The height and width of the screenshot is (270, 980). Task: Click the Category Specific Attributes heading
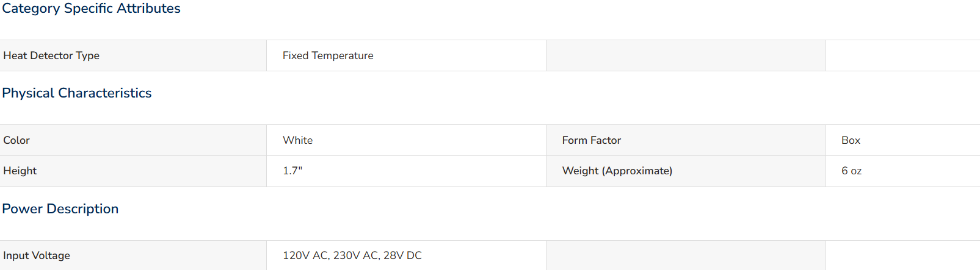tap(91, 9)
